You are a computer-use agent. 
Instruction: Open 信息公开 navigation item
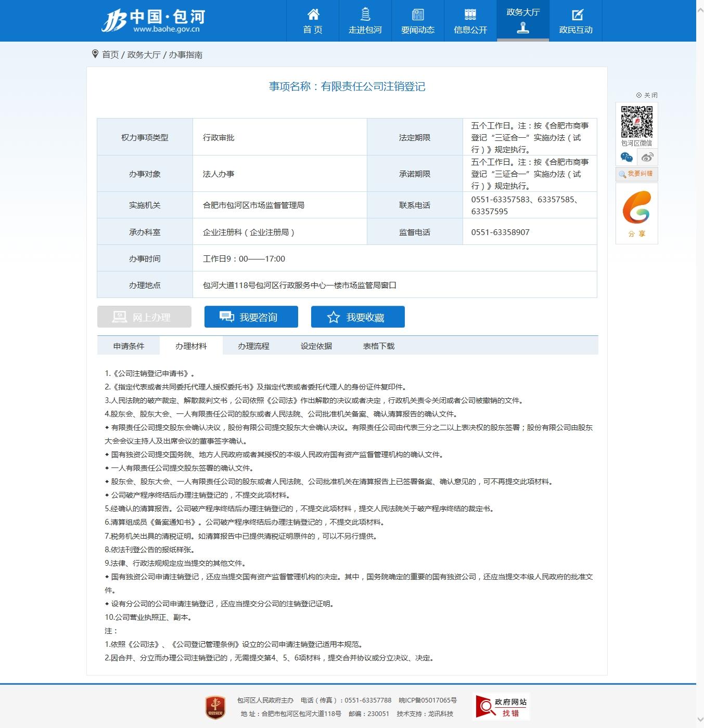470,21
